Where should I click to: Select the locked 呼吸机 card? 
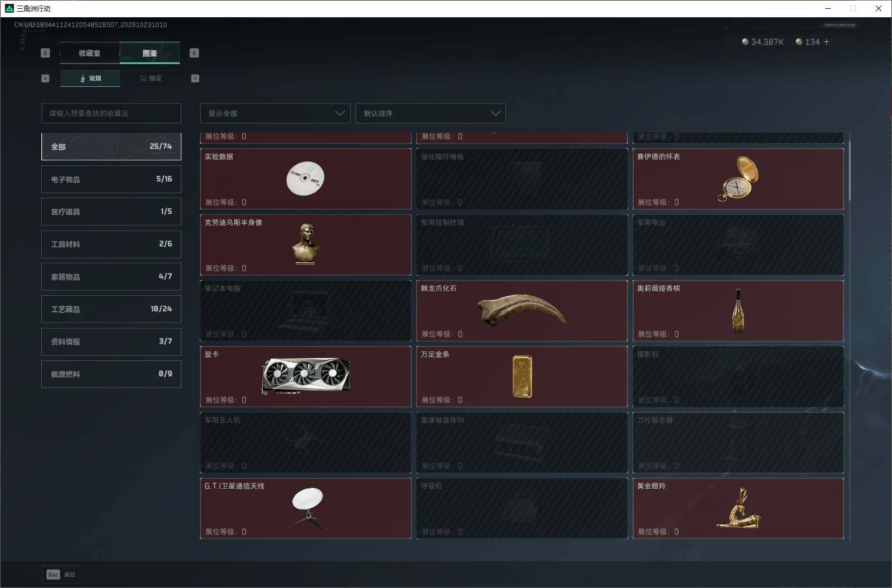pos(522,508)
